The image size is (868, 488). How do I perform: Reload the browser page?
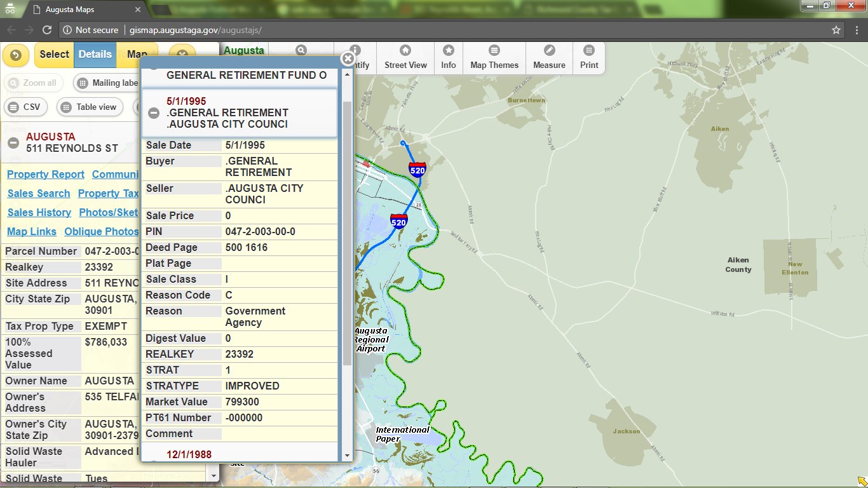click(47, 30)
